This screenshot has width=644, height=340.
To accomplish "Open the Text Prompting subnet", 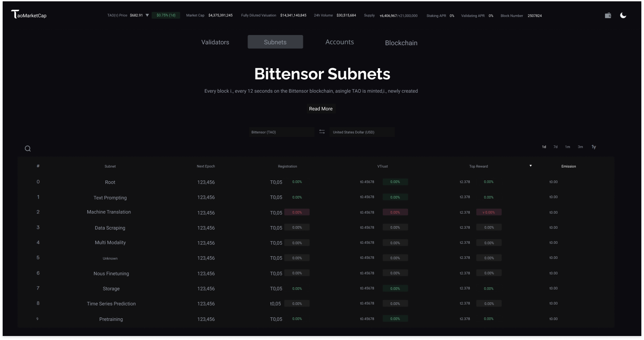I will [x=110, y=198].
